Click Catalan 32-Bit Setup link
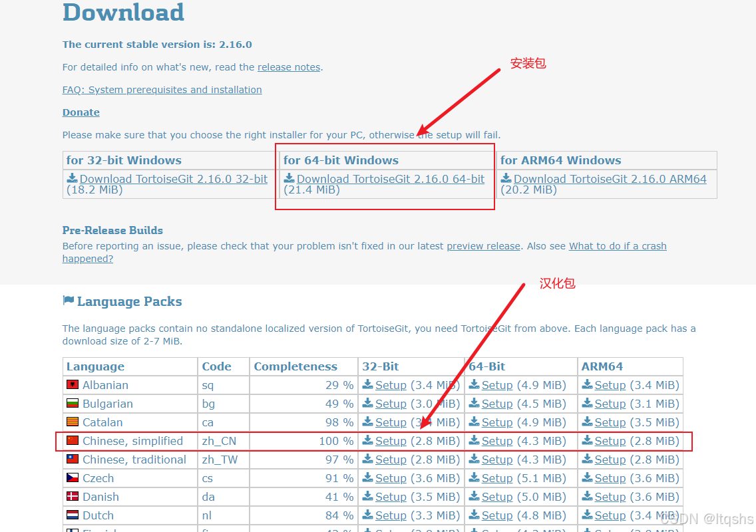Screen dimensions: 756x532 pos(391,423)
